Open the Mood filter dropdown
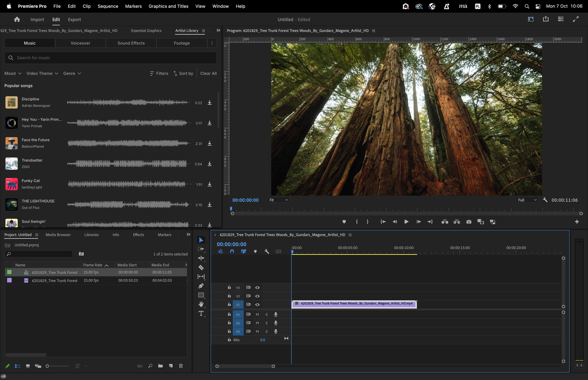Screen dimensions: 588x380 coord(13,73)
